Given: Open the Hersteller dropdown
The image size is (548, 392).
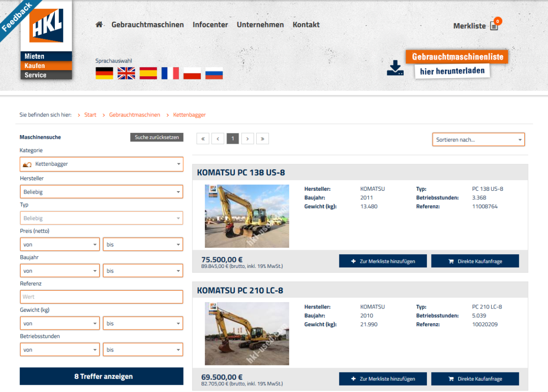Looking at the screenshot, I should 101,192.
